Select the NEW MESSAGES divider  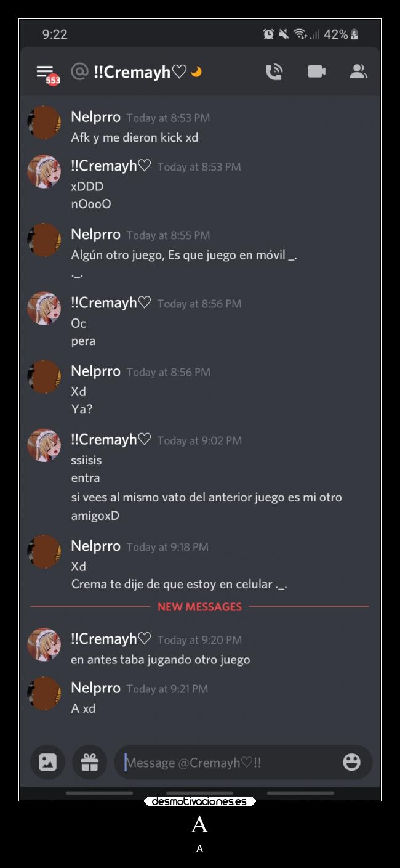pyautogui.click(x=200, y=607)
